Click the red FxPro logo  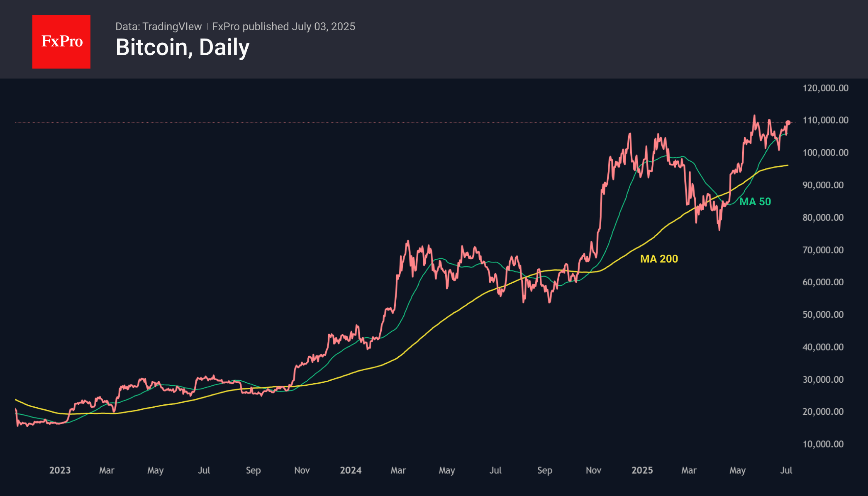click(61, 42)
